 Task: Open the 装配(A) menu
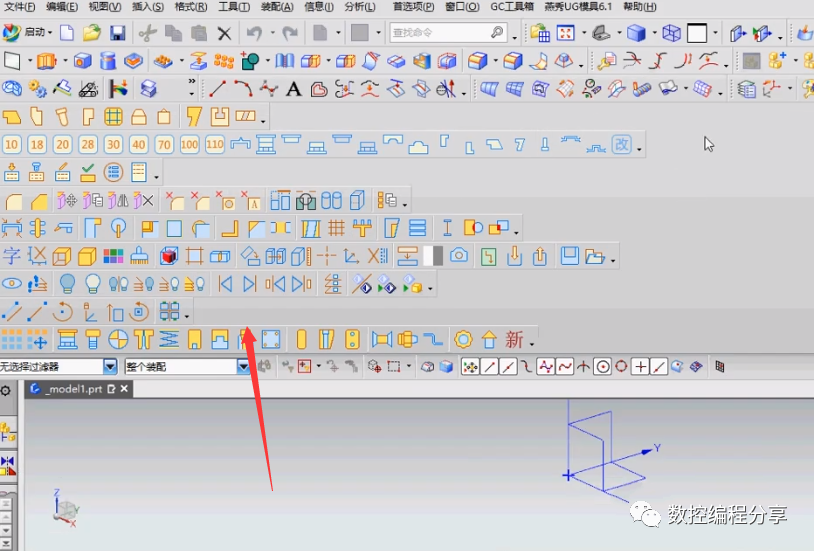[x=277, y=7]
